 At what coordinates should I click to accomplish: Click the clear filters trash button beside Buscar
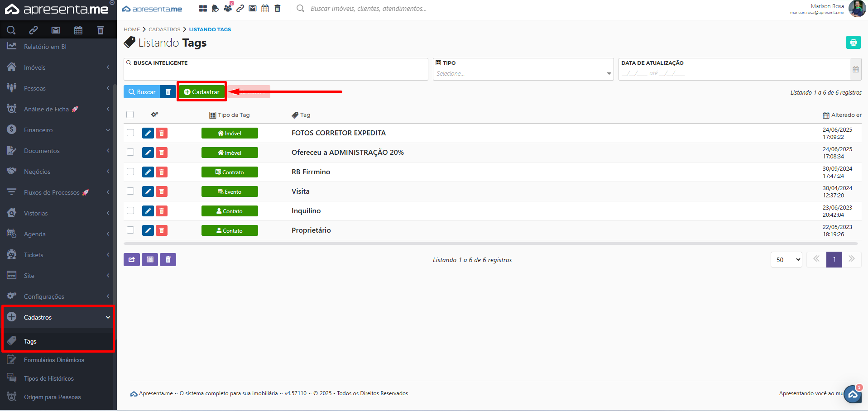click(168, 92)
